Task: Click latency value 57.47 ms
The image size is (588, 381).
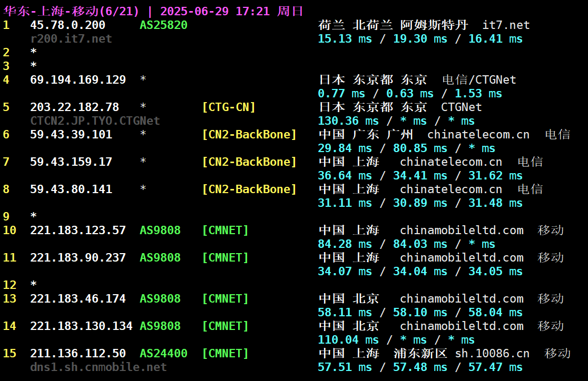Action: (495, 367)
